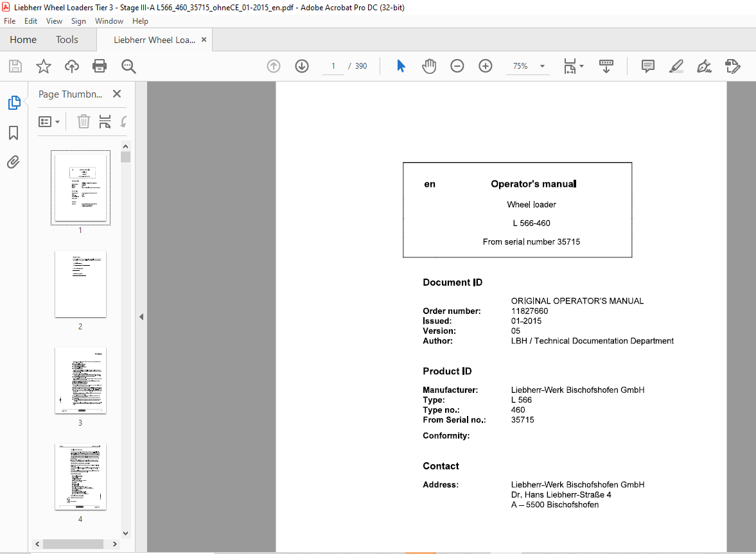Open thumbnails options dropdown menu
756x554 pixels.
tap(49, 122)
